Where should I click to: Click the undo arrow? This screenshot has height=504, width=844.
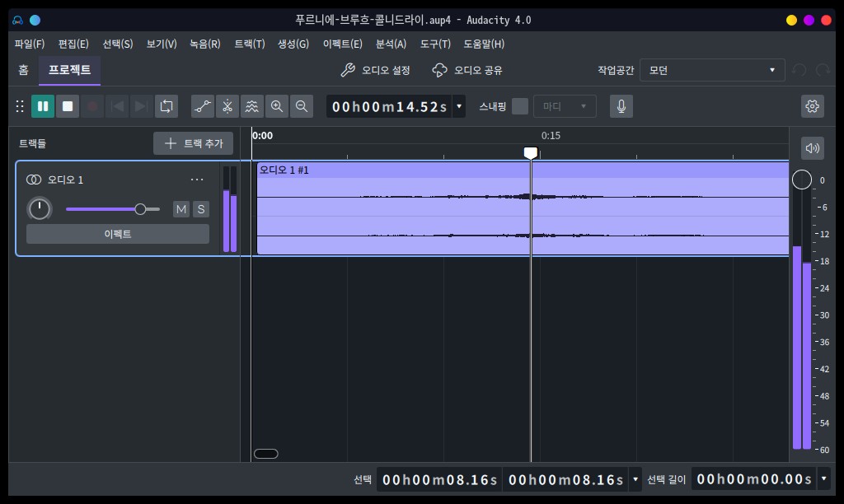tap(799, 71)
